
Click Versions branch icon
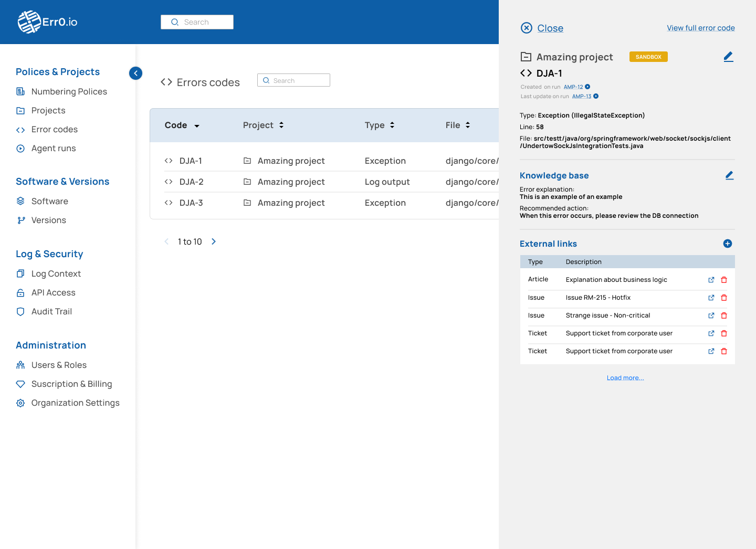pos(20,220)
